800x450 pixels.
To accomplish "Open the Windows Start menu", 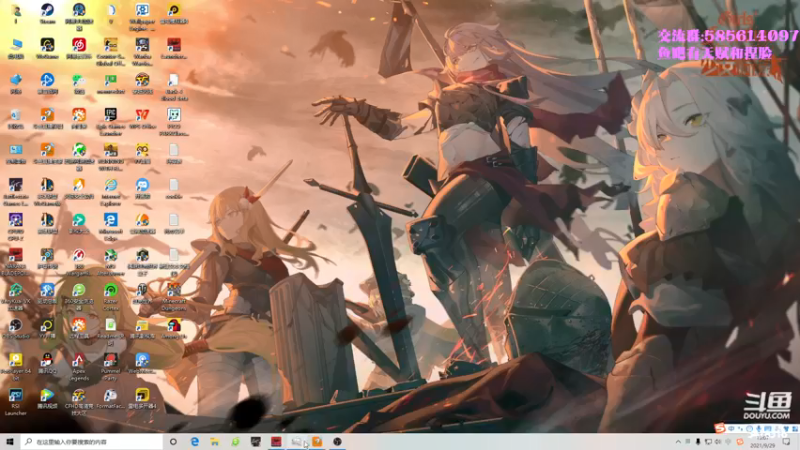I will (x=10, y=442).
